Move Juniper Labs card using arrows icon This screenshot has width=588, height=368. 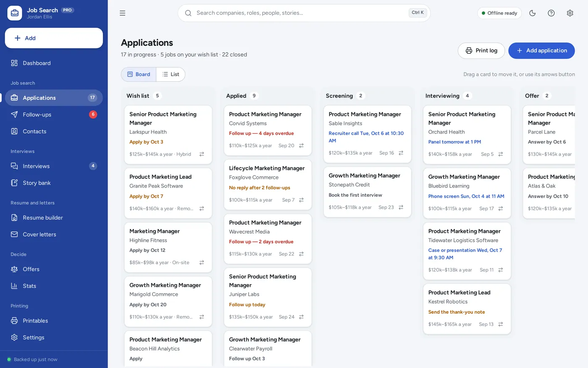301,317
